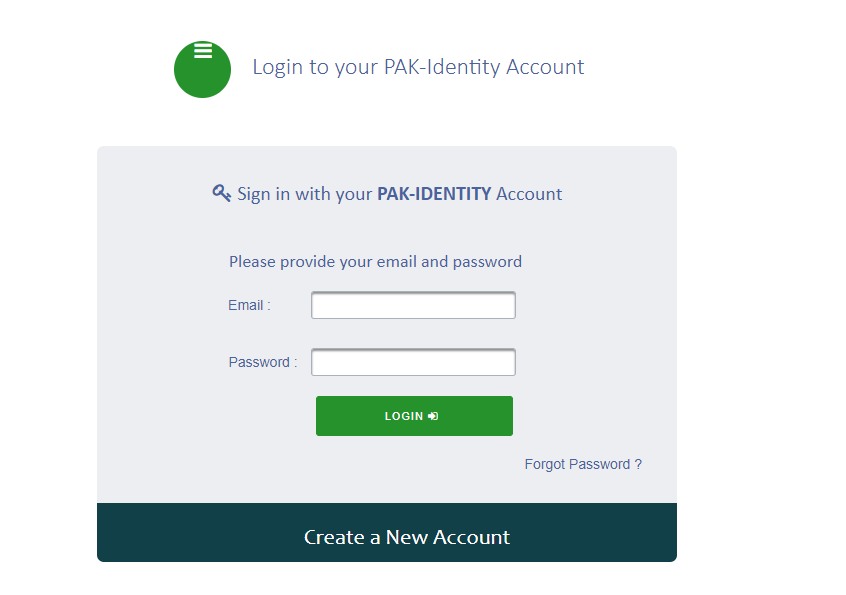Click the sign-in arrow icon on LOGIN
Screen dimensions: 846x595
[433, 416]
